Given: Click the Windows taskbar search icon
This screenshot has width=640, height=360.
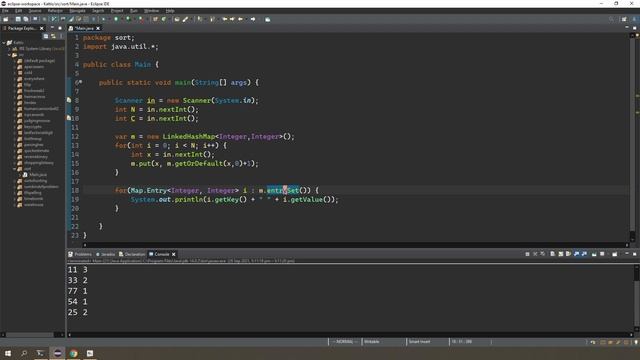Looking at the screenshot, I should click(x=24, y=353).
